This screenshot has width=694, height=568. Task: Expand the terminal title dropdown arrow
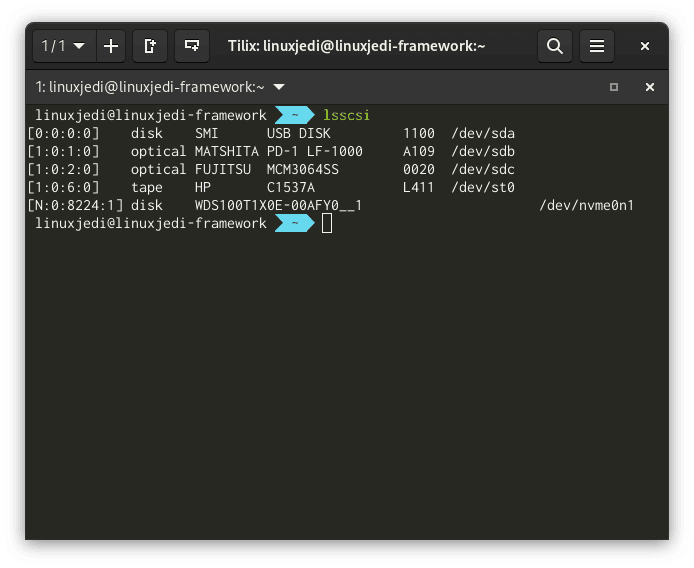(279, 87)
